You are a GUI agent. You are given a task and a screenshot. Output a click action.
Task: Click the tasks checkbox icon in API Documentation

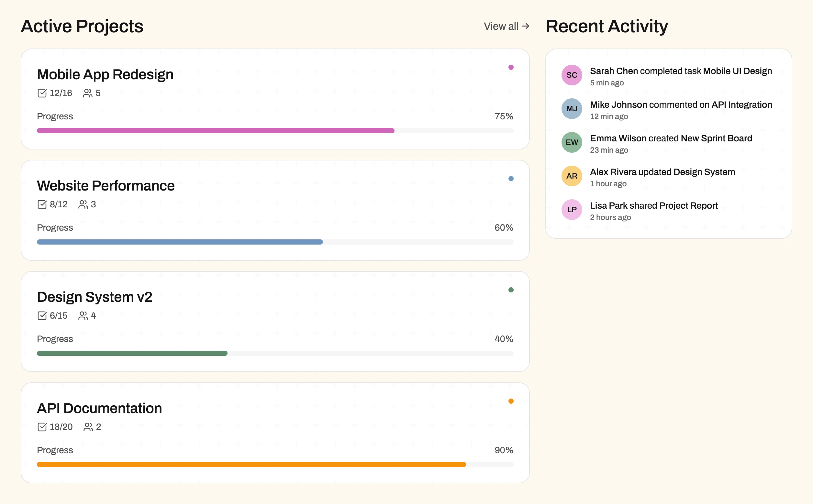42,427
